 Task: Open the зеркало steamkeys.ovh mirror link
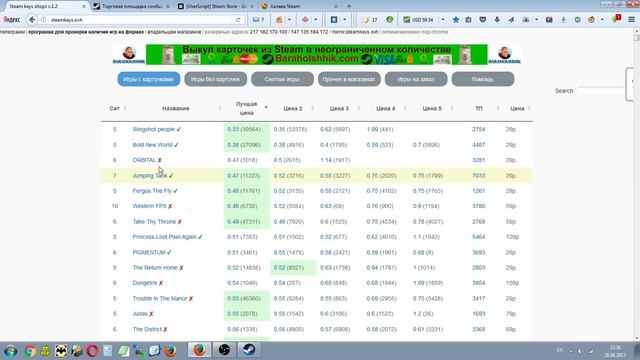[x=355, y=32]
